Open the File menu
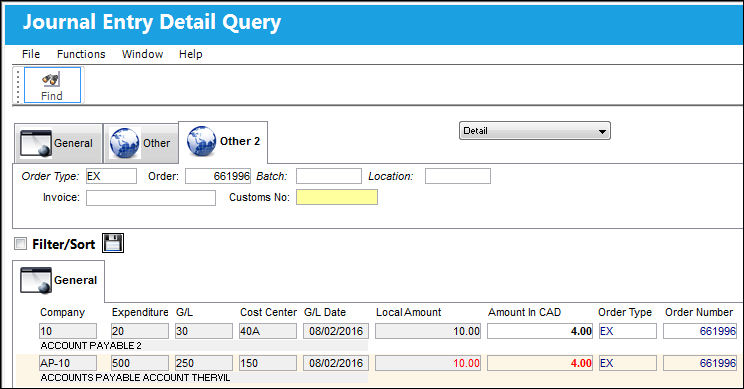Screen dimensions: 744x389 pos(31,54)
